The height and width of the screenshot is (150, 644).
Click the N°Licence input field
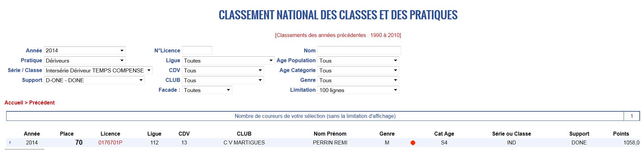197,50
